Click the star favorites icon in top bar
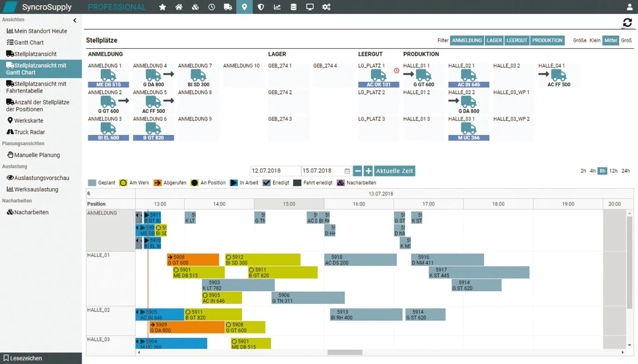Viewport: 638px width, 364px height. click(x=162, y=7)
